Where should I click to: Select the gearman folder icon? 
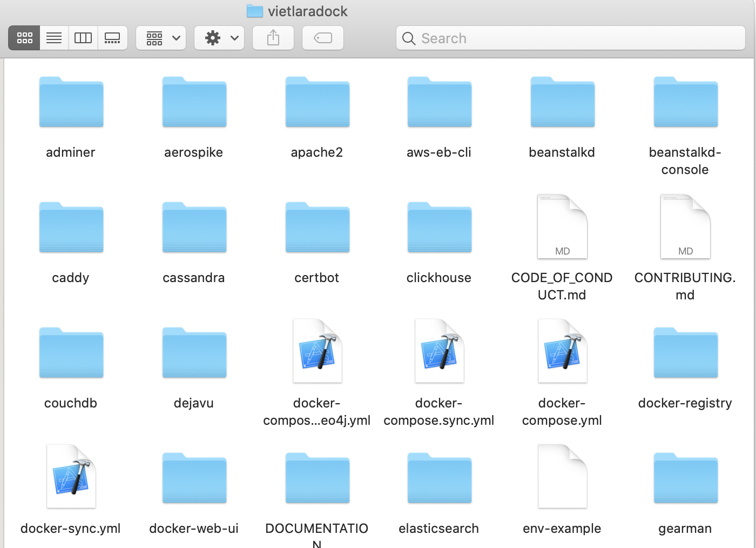pos(686,478)
